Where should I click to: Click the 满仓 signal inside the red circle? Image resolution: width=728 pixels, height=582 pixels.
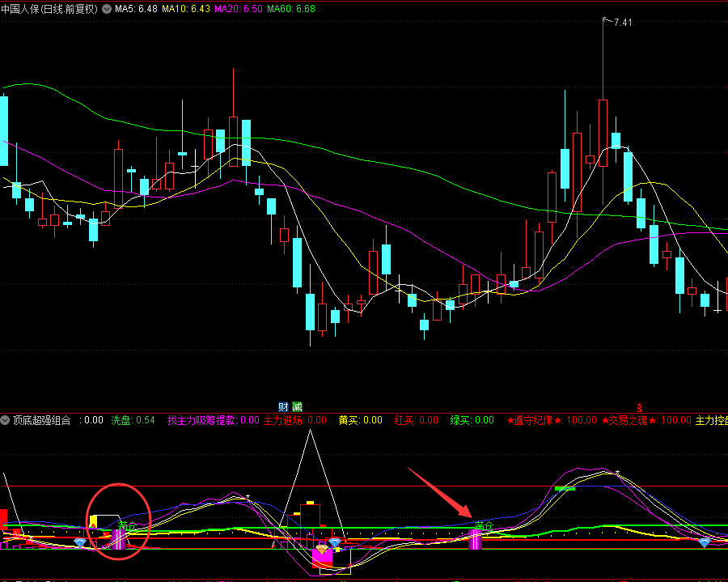point(127,525)
